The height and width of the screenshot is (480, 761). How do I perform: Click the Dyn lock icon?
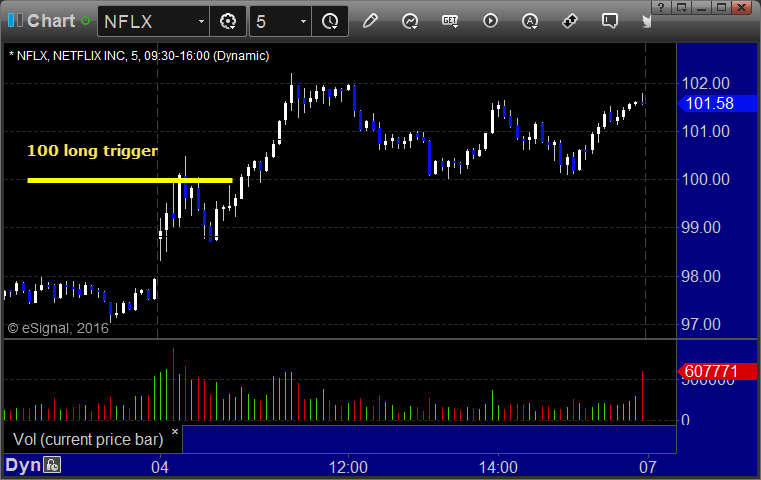point(52,465)
